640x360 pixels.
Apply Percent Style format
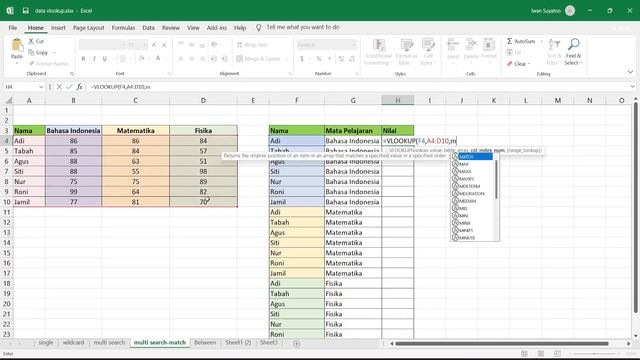click(x=318, y=59)
